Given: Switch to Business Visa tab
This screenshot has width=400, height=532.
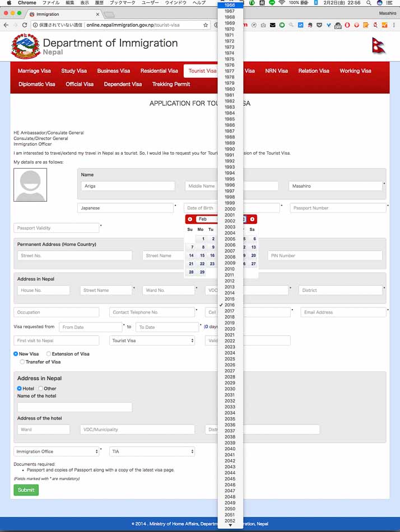Looking at the screenshot, I should (x=113, y=71).
